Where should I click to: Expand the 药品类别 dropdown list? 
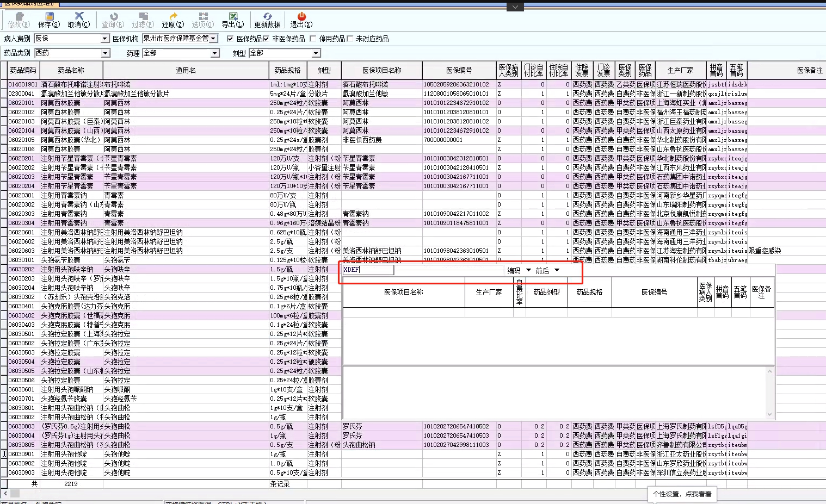[105, 53]
